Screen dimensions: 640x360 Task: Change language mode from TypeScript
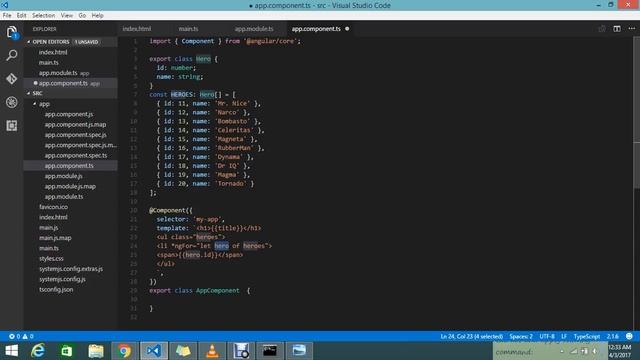tap(587, 336)
